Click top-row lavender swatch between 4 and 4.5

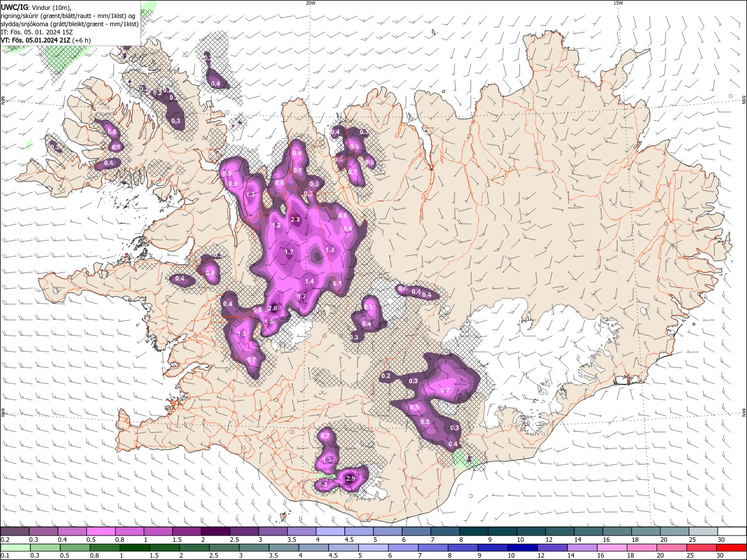[329, 531]
